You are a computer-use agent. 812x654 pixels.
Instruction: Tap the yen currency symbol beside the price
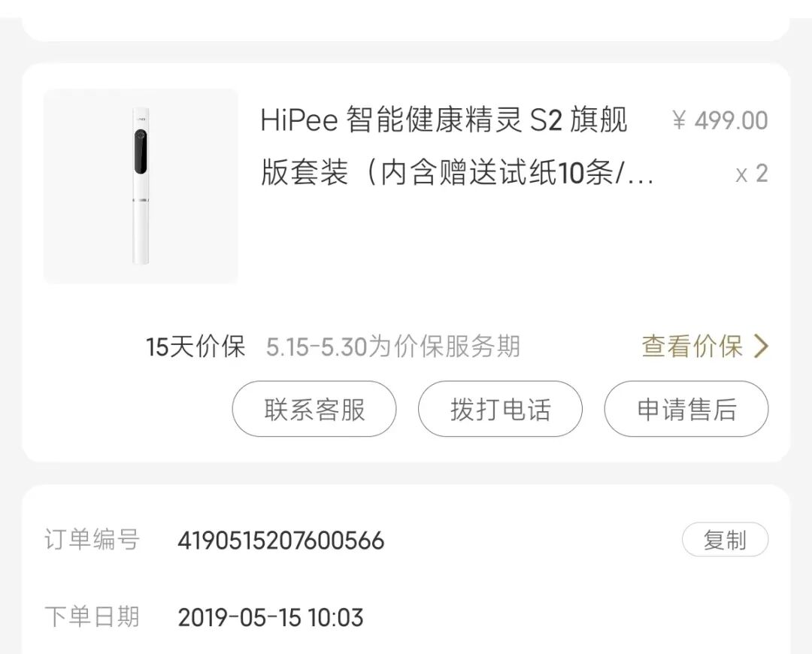click(680, 120)
